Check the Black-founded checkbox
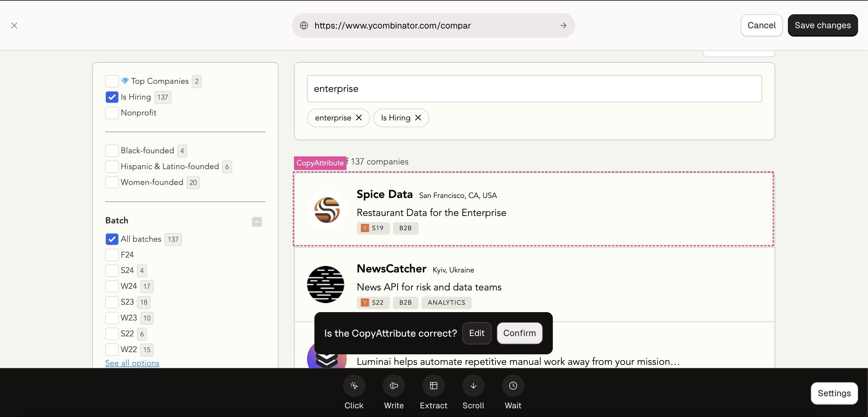The width and height of the screenshot is (868, 417). click(112, 150)
